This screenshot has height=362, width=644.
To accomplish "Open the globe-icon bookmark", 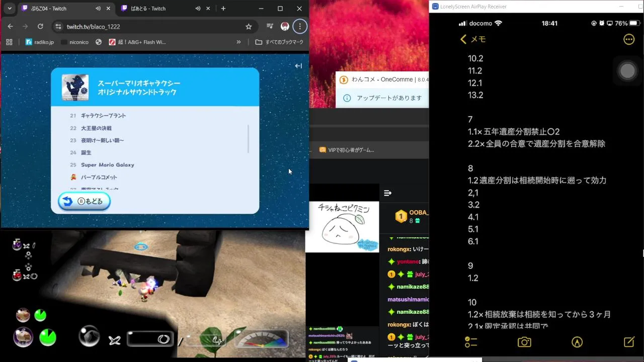I will tap(99, 42).
